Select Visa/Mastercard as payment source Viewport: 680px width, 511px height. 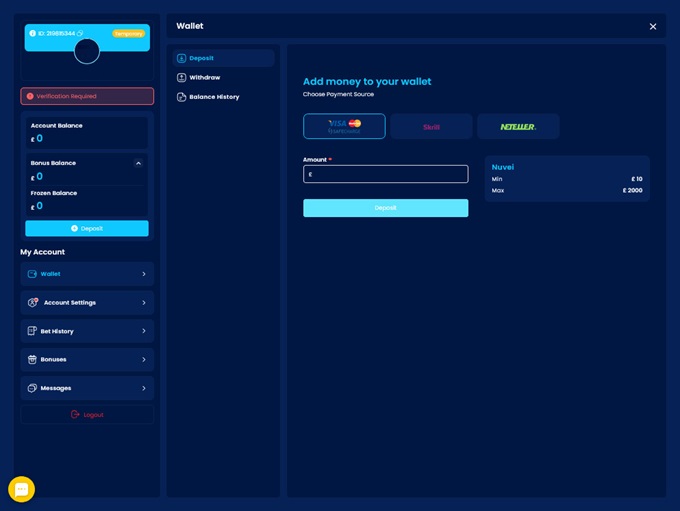point(344,126)
